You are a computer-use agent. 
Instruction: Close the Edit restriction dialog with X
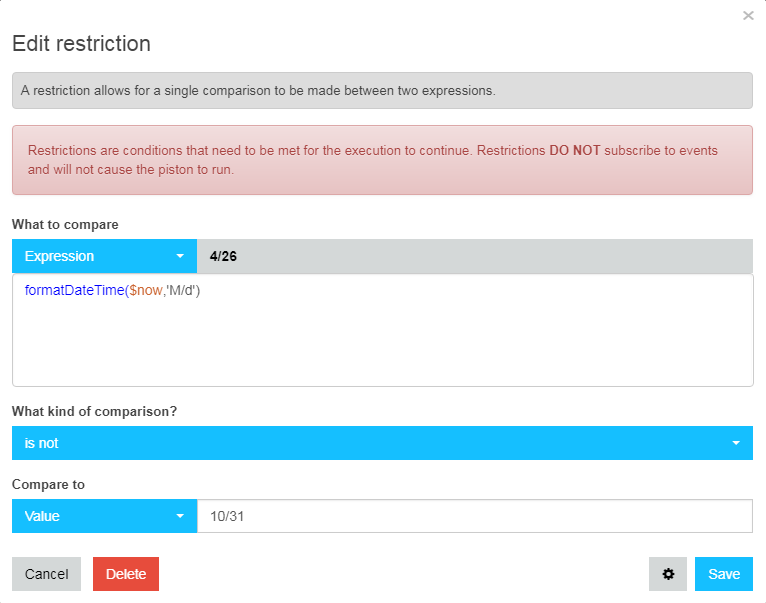748,16
